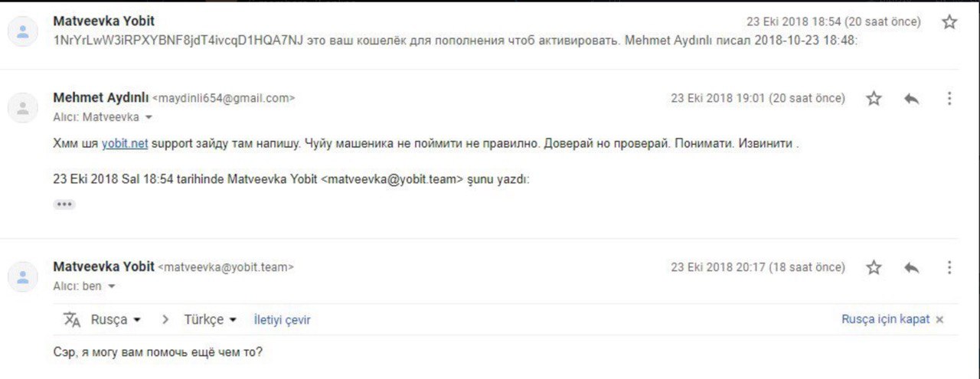Open the Rusça source language dropdown
Viewport: 980px width, 379px height.
(116, 319)
